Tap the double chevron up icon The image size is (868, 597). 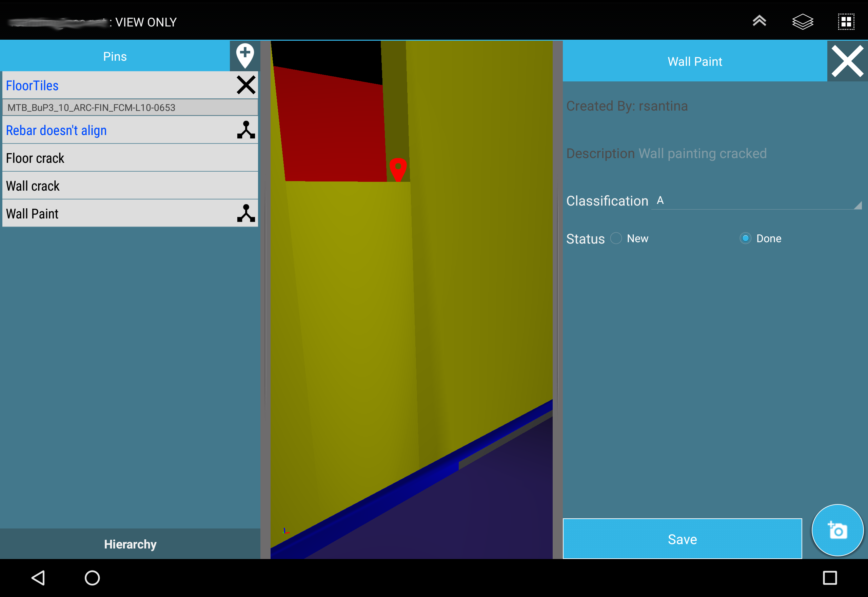tap(759, 21)
